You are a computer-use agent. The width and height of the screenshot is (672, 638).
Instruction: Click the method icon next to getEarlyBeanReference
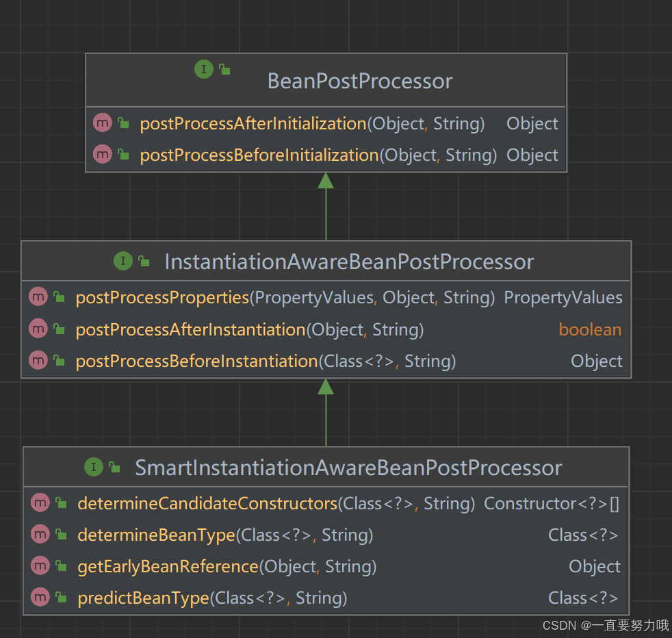(40, 565)
